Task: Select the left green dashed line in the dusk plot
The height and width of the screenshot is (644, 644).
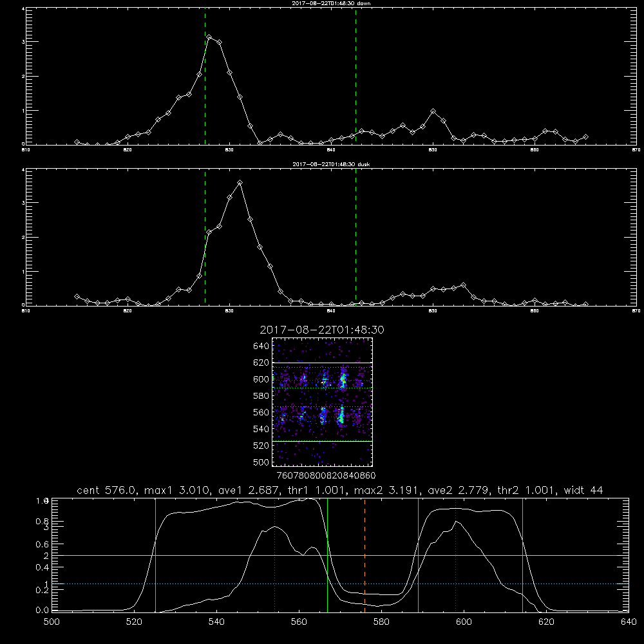Action: coord(205,238)
